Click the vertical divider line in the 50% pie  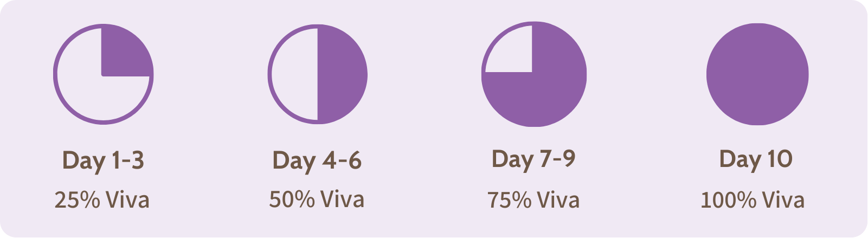pyautogui.click(x=317, y=74)
